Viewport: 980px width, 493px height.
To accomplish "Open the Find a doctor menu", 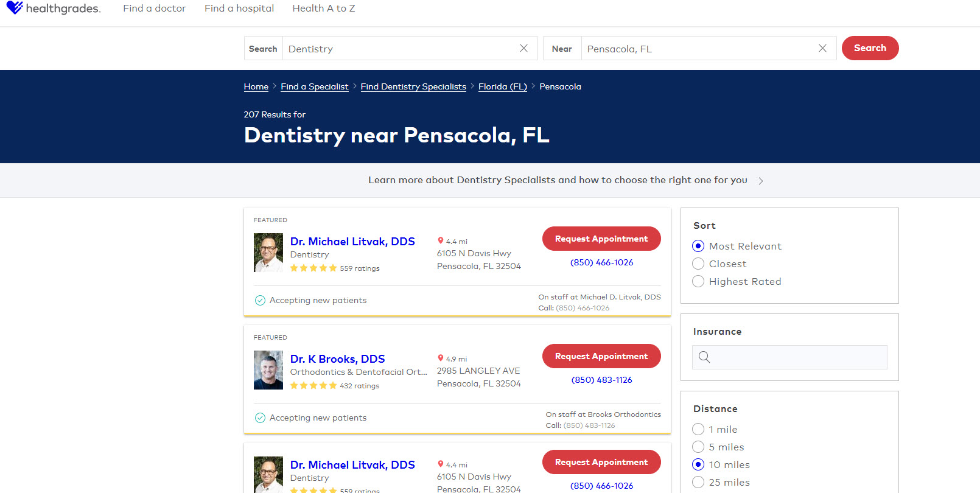I will coord(154,9).
